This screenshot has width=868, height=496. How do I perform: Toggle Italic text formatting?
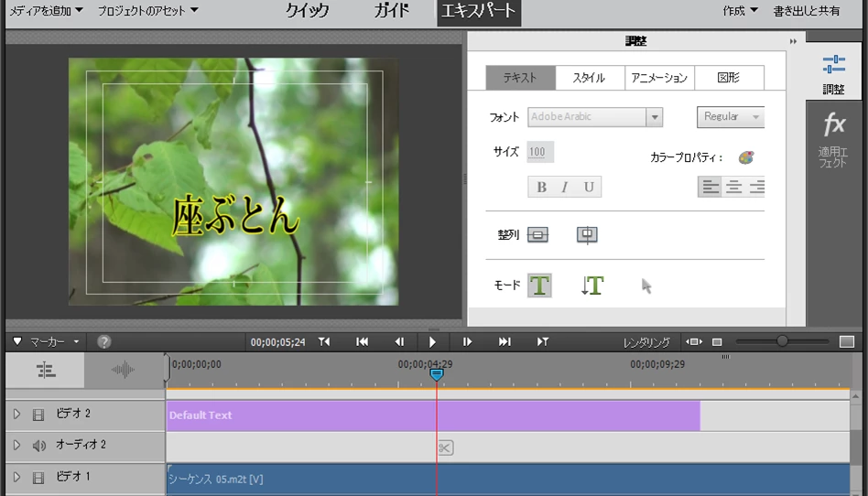pos(565,187)
